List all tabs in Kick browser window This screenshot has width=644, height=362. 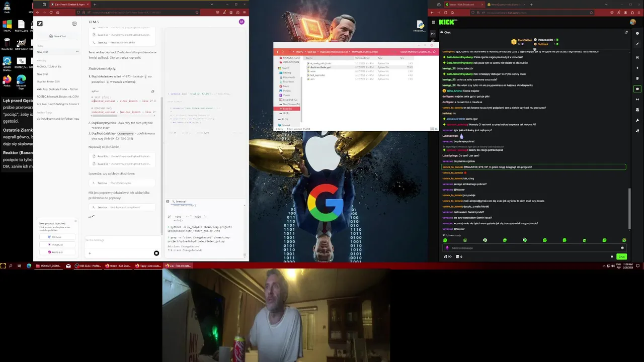point(606,5)
